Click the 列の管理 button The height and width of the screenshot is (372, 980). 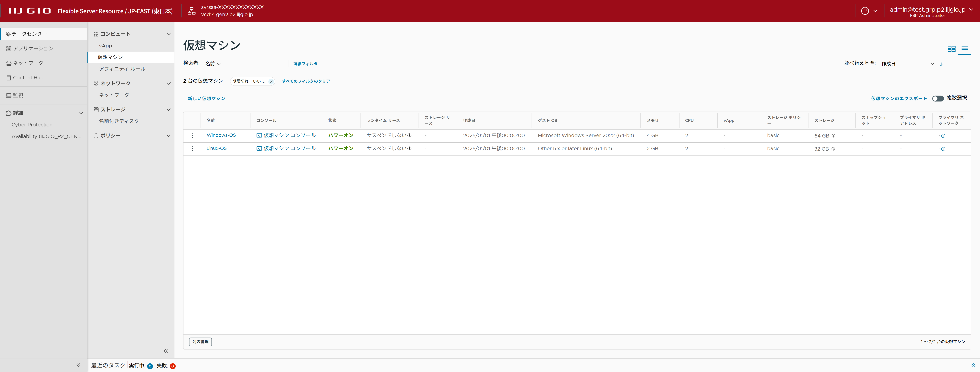coord(200,341)
